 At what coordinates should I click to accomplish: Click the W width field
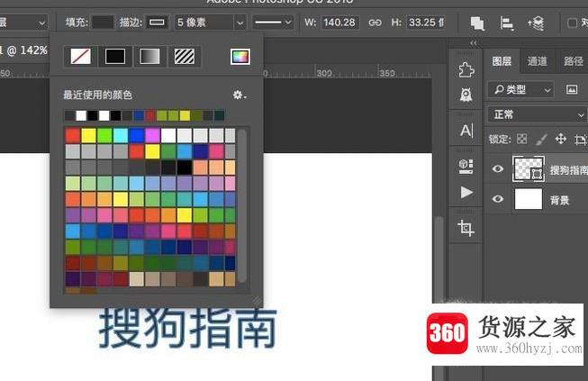339,23
